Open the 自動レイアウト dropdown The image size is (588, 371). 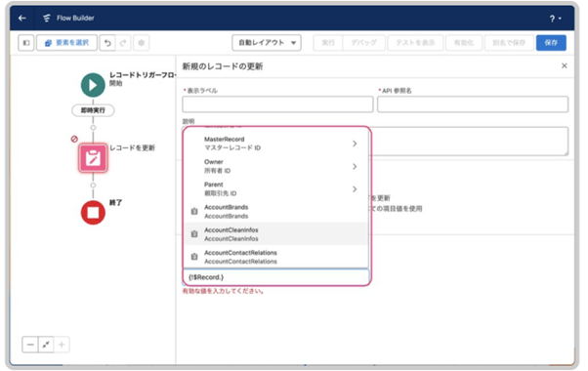point(267,43)
